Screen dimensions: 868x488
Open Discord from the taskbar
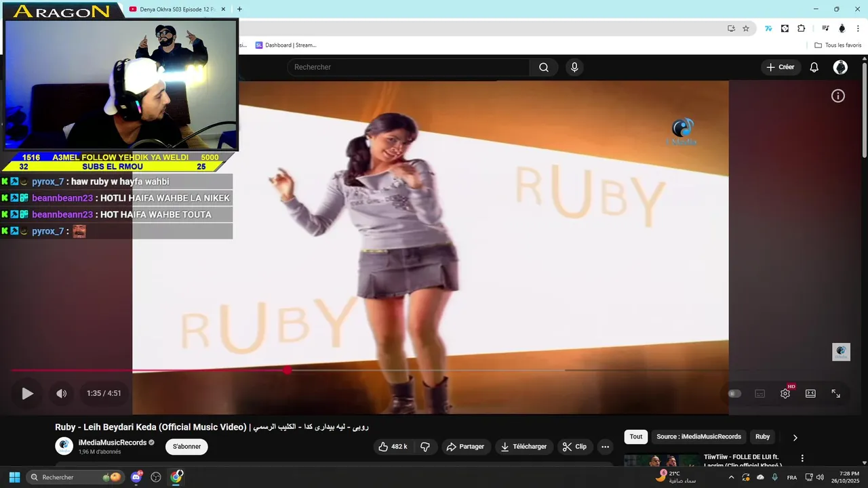[x=136, y=477]
